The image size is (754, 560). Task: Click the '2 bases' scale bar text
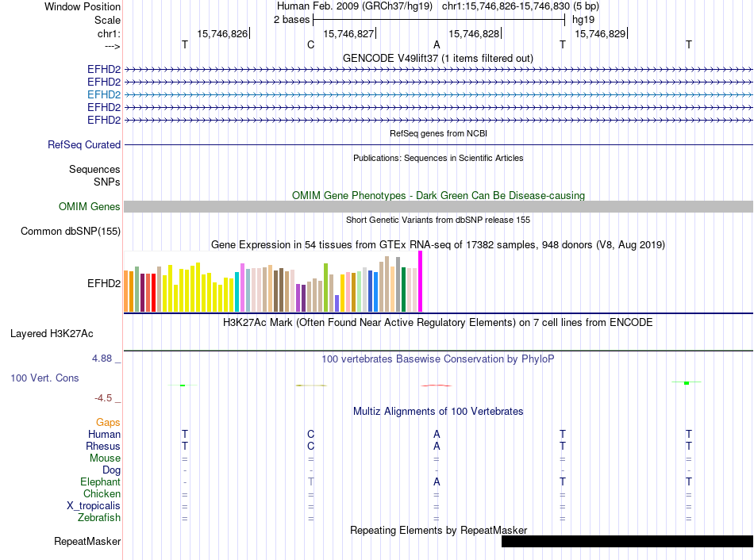pos(291,20)
